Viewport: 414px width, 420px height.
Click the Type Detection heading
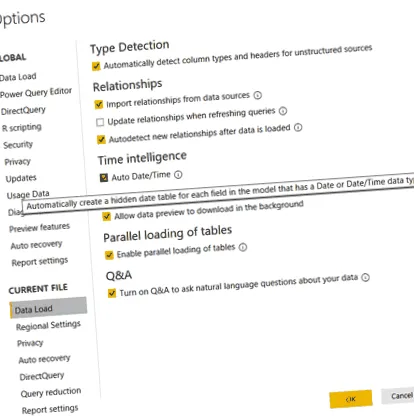[130, 47]
